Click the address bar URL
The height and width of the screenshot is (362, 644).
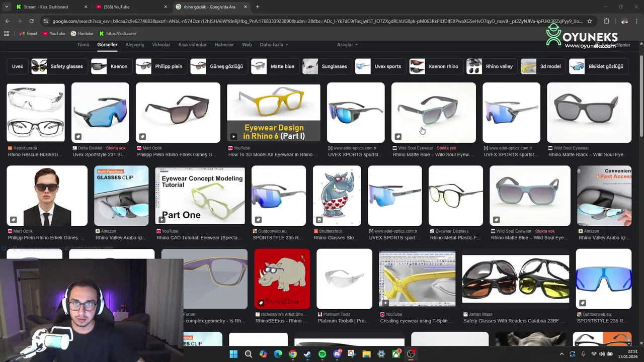317,21
